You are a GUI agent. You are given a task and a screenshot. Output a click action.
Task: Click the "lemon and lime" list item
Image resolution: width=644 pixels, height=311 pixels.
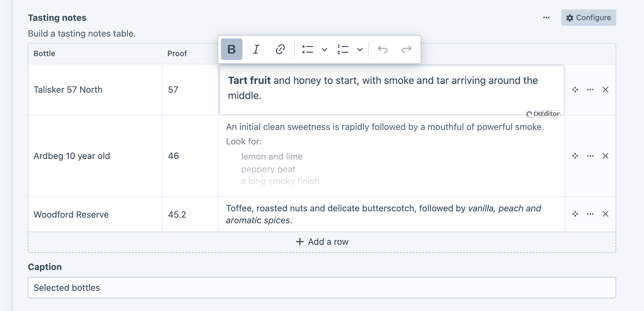coord(272,156)
